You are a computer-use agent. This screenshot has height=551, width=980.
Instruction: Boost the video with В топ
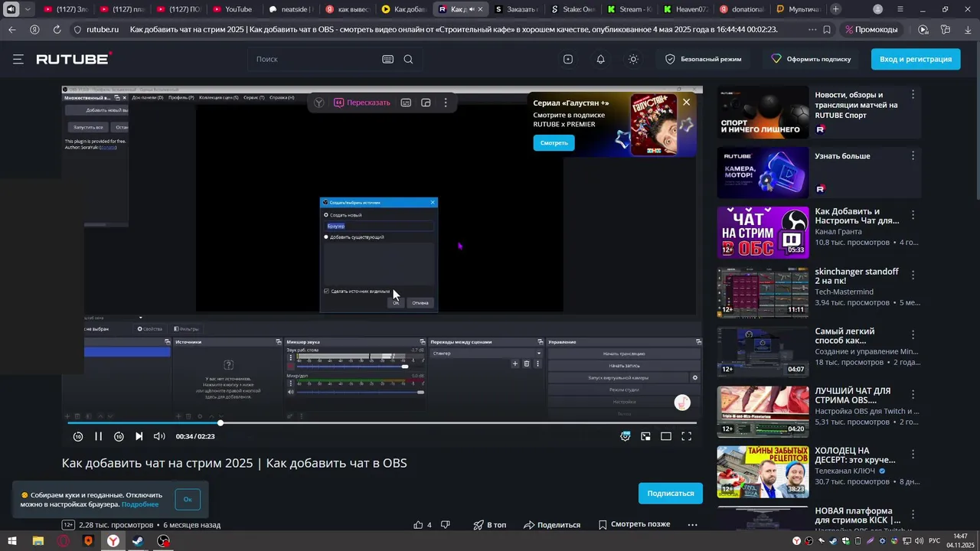(489, 525)
